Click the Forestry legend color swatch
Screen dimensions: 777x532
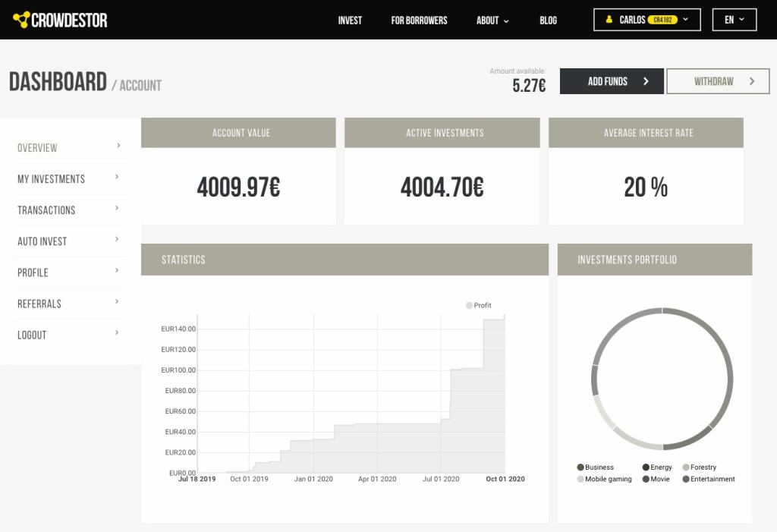coord(686,467)
